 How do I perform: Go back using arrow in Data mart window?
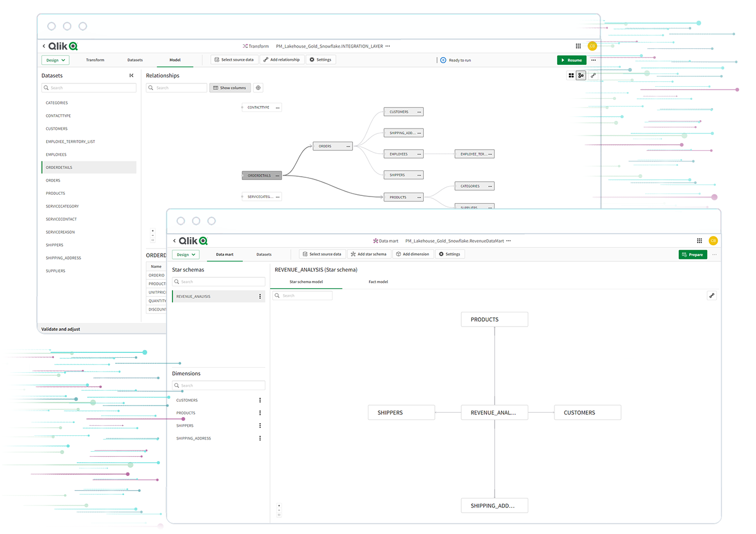click(x=175, y=241)
